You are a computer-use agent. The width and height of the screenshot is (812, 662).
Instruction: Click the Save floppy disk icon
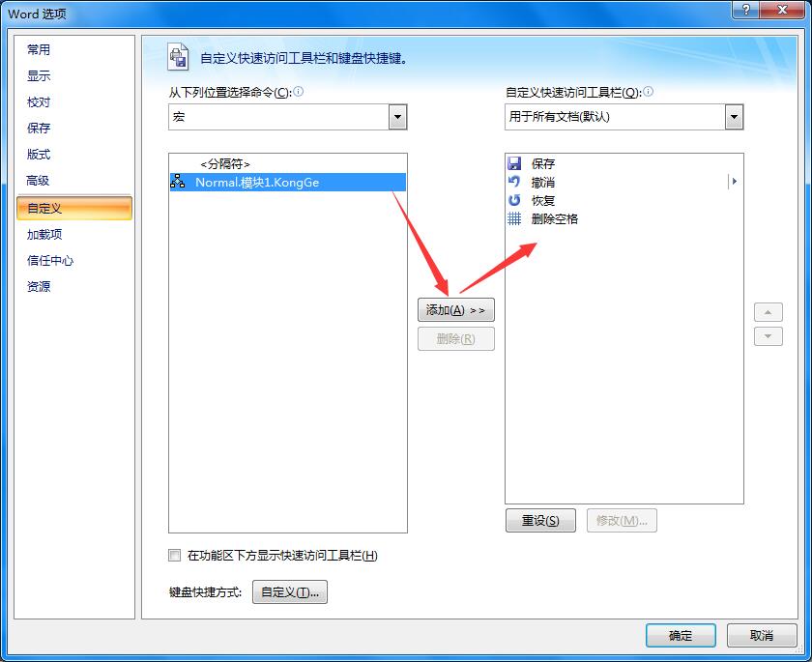coord(514,163)
